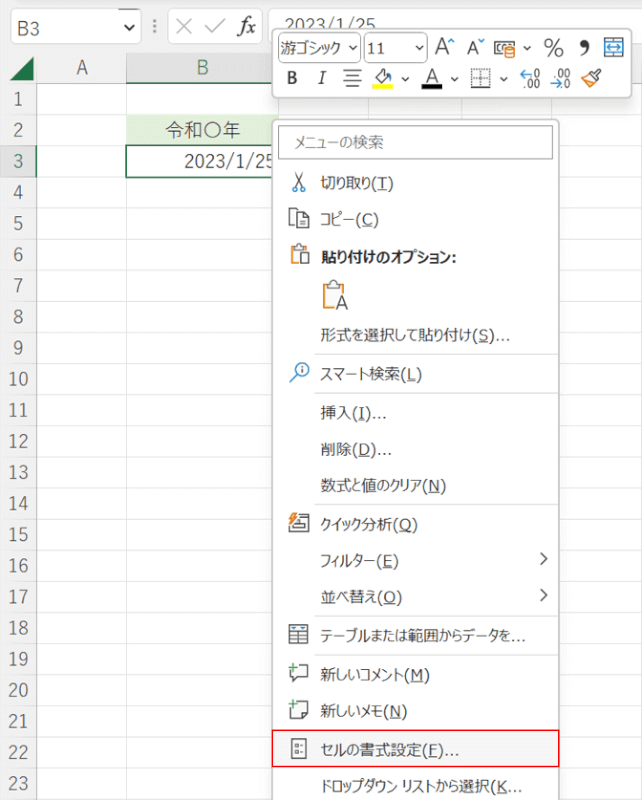Choose コピー in the context menu
This screenshot has height=800, width=642.
point(348,219)
